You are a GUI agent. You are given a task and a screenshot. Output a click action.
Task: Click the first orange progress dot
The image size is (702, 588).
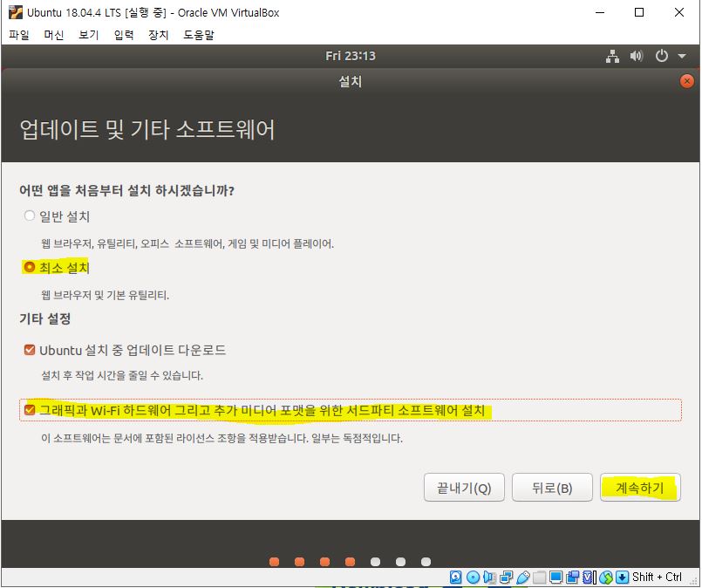click(x=275, y=562)
